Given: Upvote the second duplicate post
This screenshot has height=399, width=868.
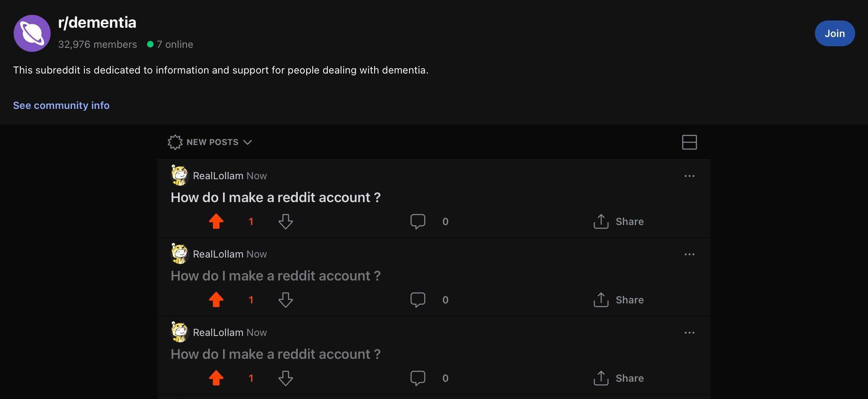Looking at the screenshot, I should coord(217,299).
